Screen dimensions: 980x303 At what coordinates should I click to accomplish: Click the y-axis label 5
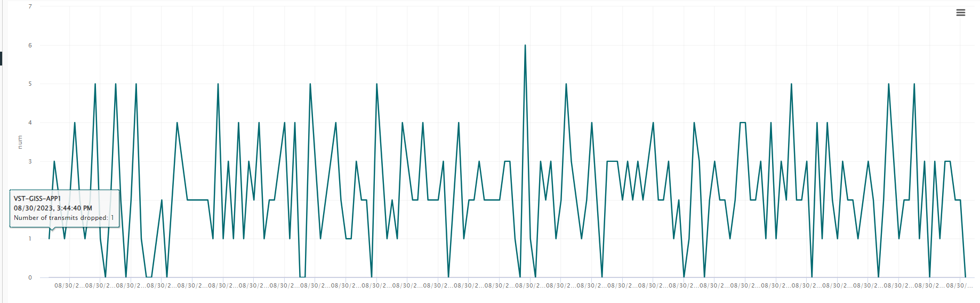coord(30,84)
